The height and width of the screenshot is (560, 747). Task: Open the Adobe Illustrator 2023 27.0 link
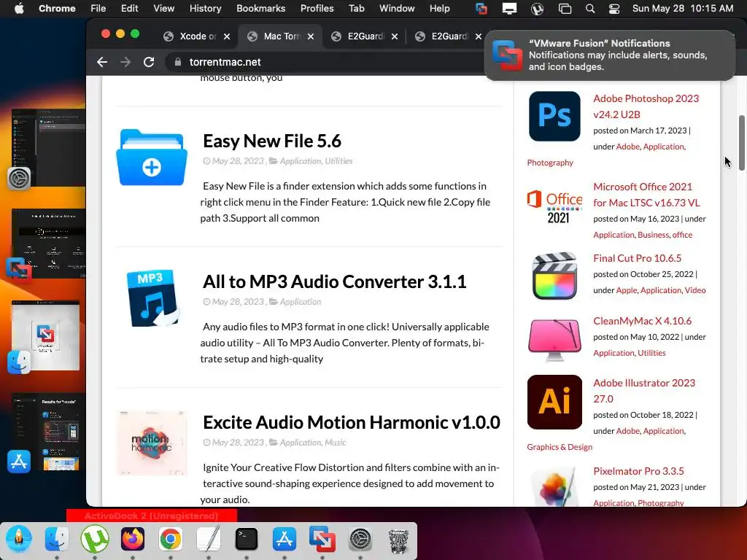644,391
